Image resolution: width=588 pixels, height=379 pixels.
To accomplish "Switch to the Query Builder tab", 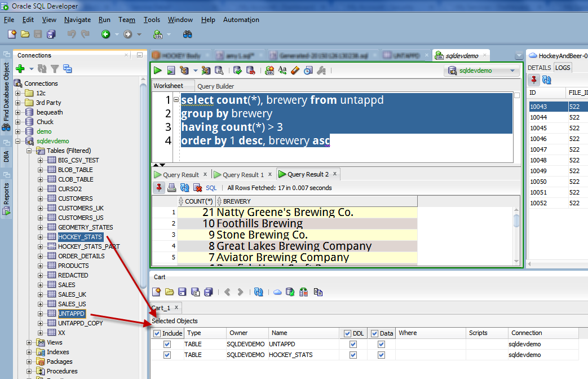I will tap(215, 86).
